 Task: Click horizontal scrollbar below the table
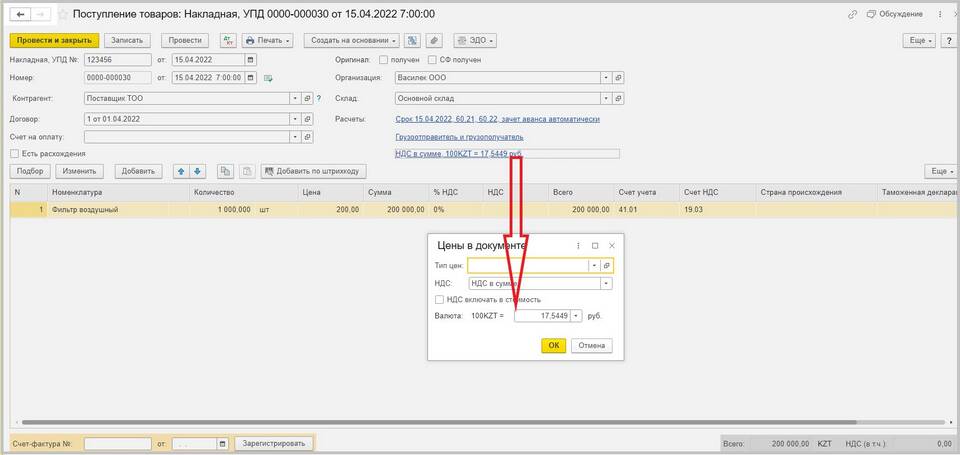click(439, 423)
